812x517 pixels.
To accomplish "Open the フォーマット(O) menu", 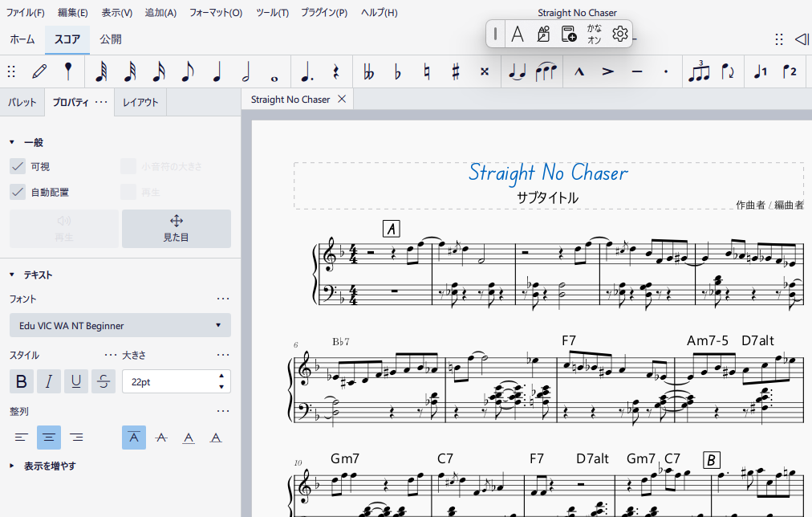I will tap(215, 12).
